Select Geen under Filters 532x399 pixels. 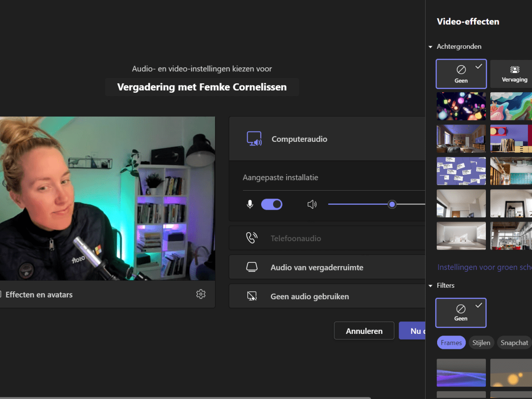point(461,313)
